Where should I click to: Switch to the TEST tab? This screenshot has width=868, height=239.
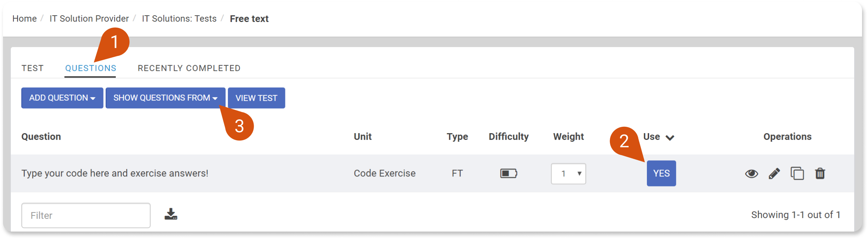coord(32,68)
